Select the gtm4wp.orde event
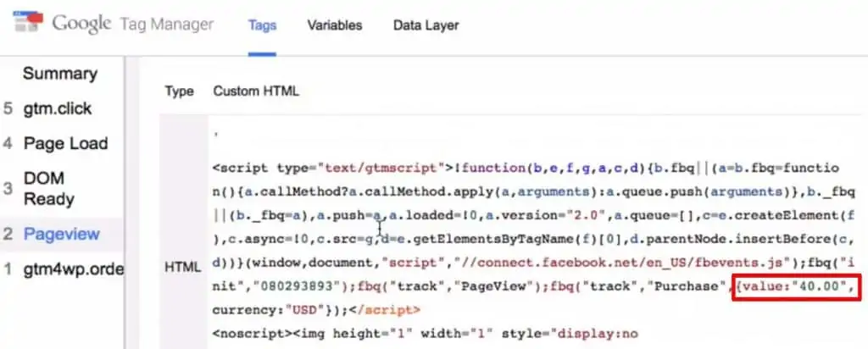Screen dimensions: 868x349 74,270
